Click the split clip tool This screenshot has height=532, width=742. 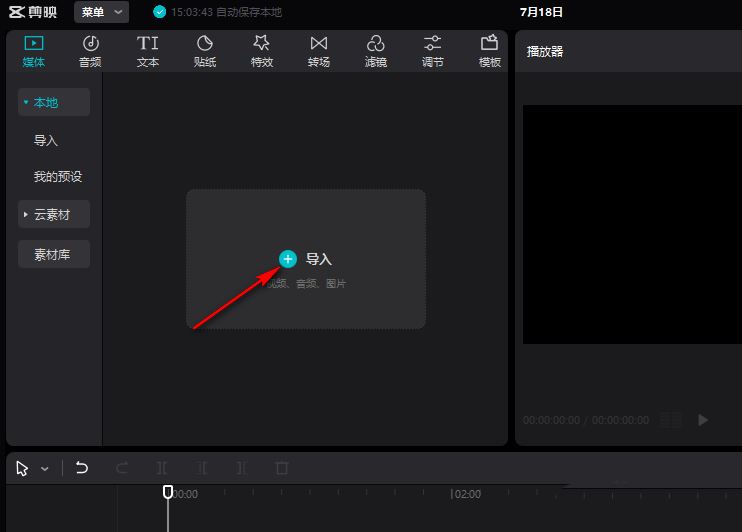[162, 468]
